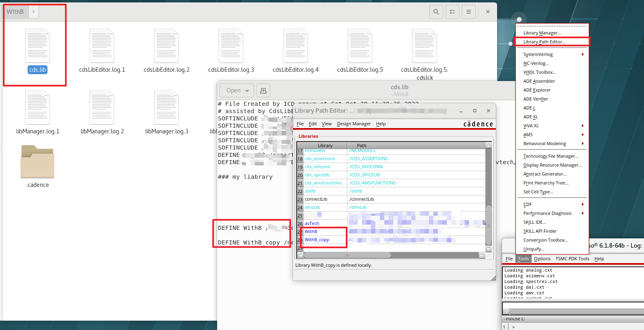This screenshot has height=330, width=644.
Task: Open the File menu in CIW log window
Action: tap(509, 259)
